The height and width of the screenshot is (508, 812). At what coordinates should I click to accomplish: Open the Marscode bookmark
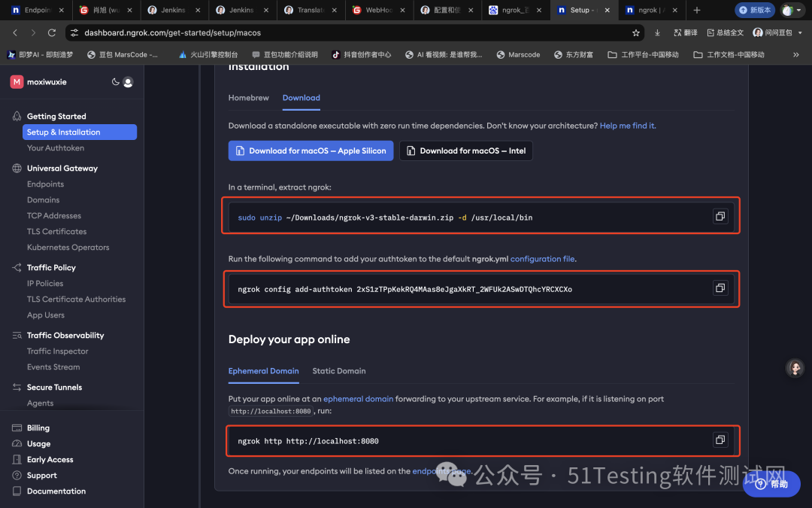518,54
